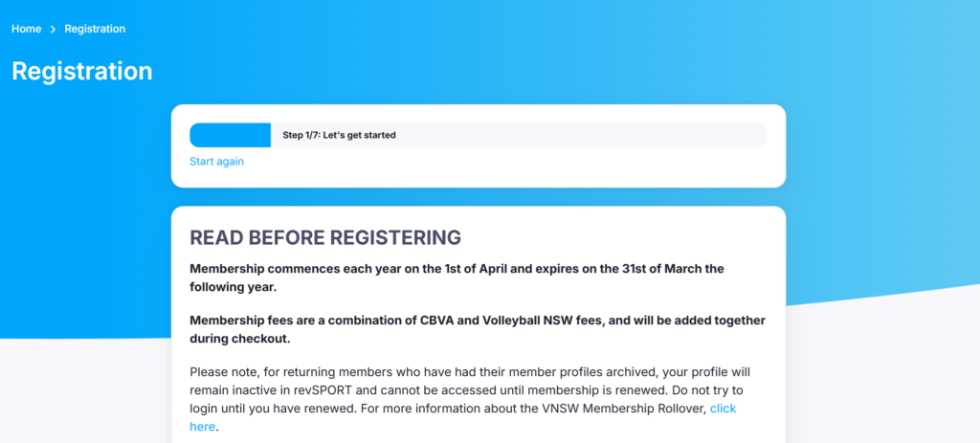Image resolution: width=980 pixels, height=443 pixels.
Task: Click the 'VNSW Membership Rollover' phrase
Action: pos(632,409)
